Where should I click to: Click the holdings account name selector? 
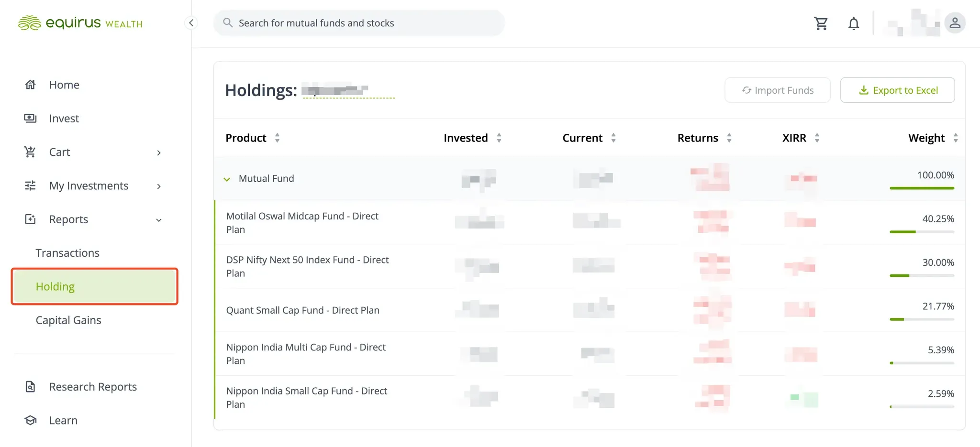point(349,90)
